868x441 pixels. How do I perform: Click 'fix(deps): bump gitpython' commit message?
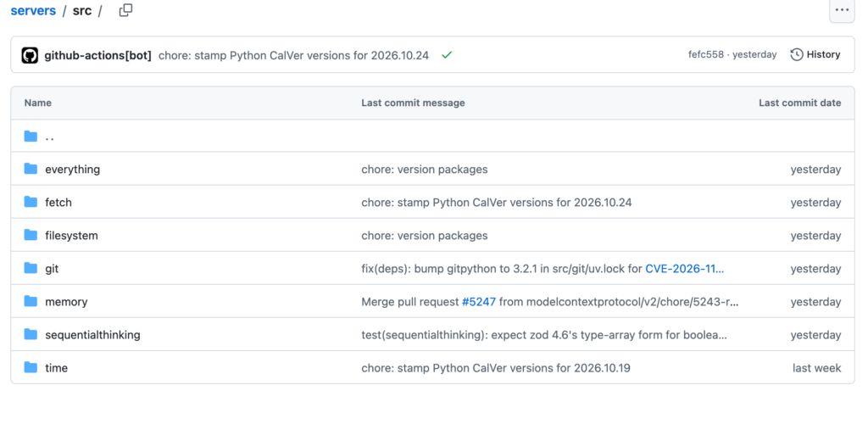[502, 269]
